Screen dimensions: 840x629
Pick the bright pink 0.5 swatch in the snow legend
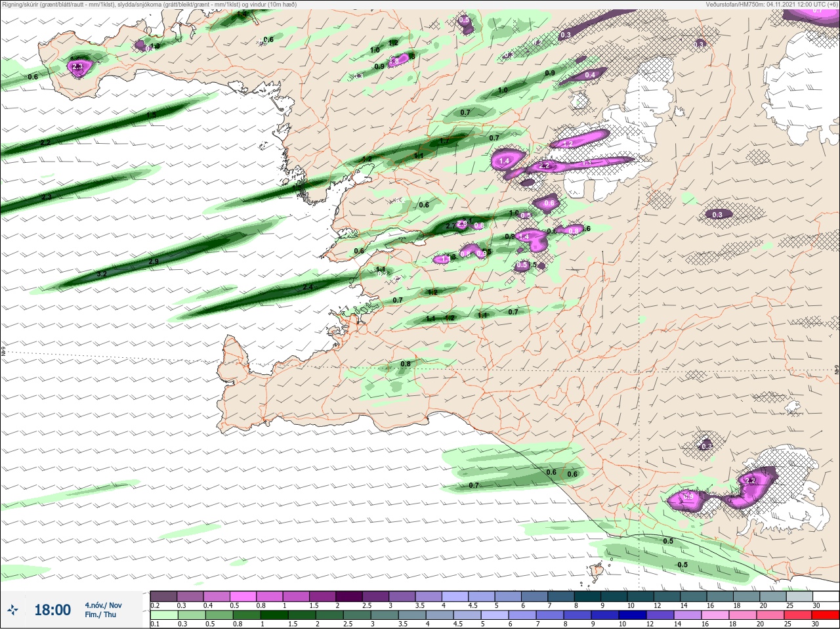pyautogui.click(x=243, y=596)
